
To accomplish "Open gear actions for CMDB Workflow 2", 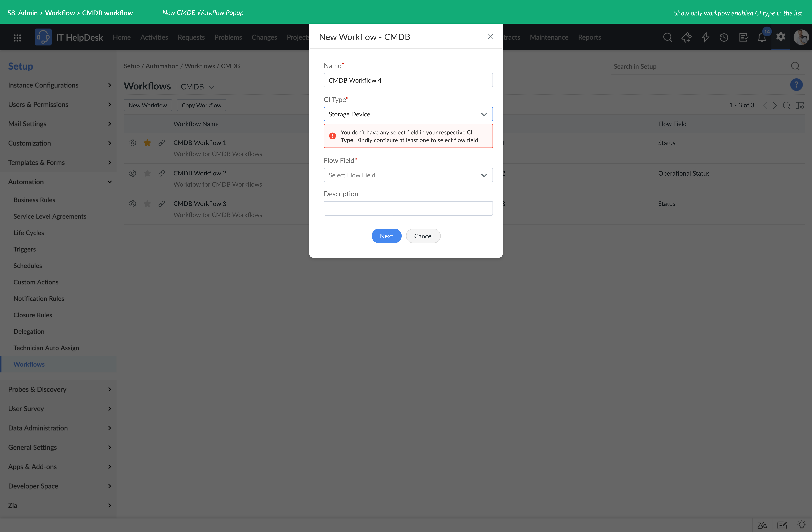I will 133,173.
